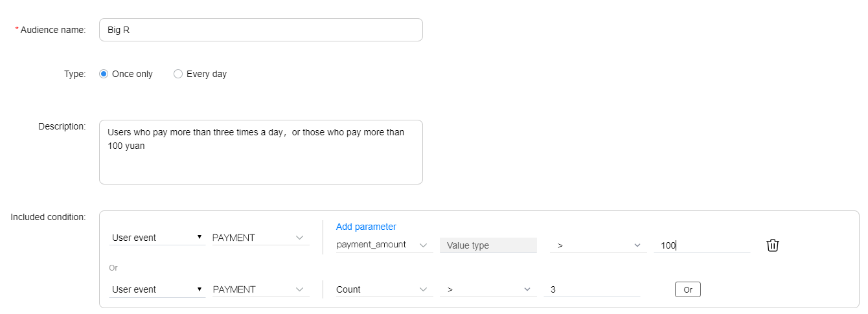This screenshot has height=314, width=868.
Task: Open second row User event dropdown
Action: (x=157, y=289)
